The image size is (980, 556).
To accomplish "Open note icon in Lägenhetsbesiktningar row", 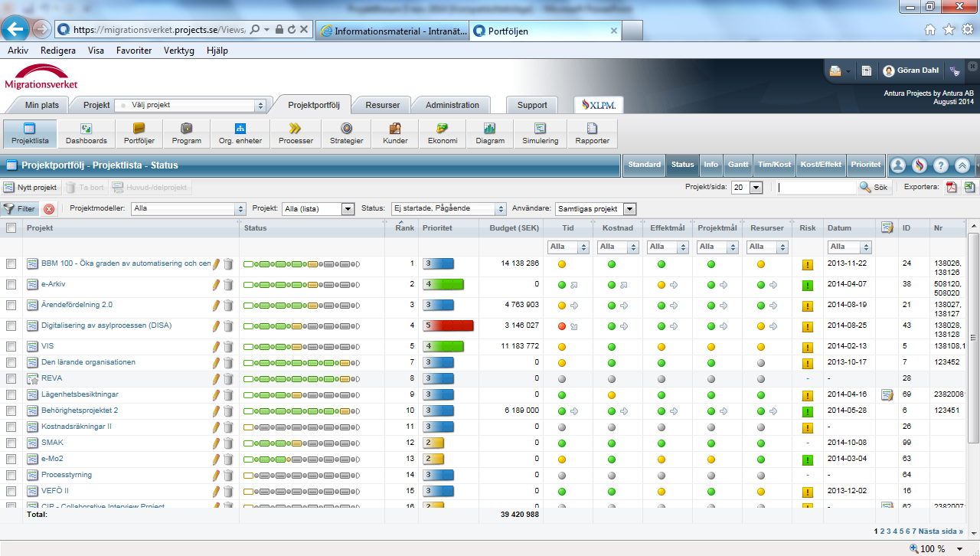I will click(x=887, y=395).
